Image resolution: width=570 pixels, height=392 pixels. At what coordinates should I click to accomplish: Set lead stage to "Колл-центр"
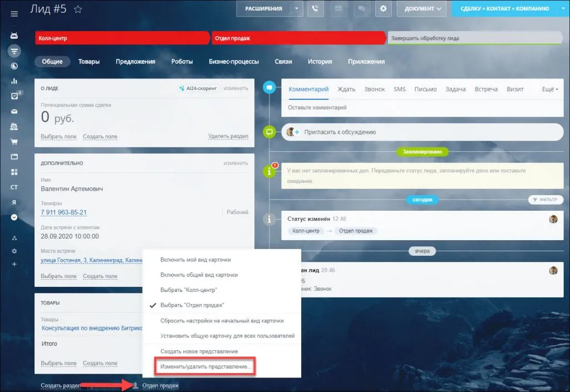tap(121, 38)
